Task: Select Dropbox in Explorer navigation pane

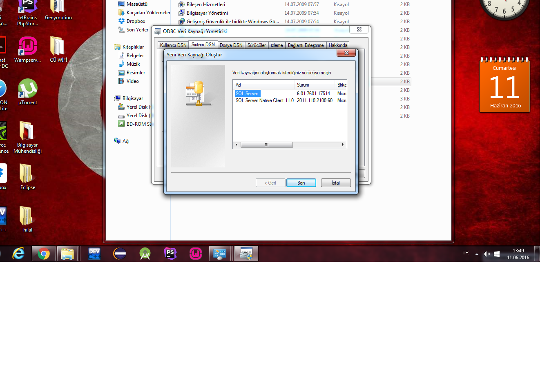Action: (132, 21)
